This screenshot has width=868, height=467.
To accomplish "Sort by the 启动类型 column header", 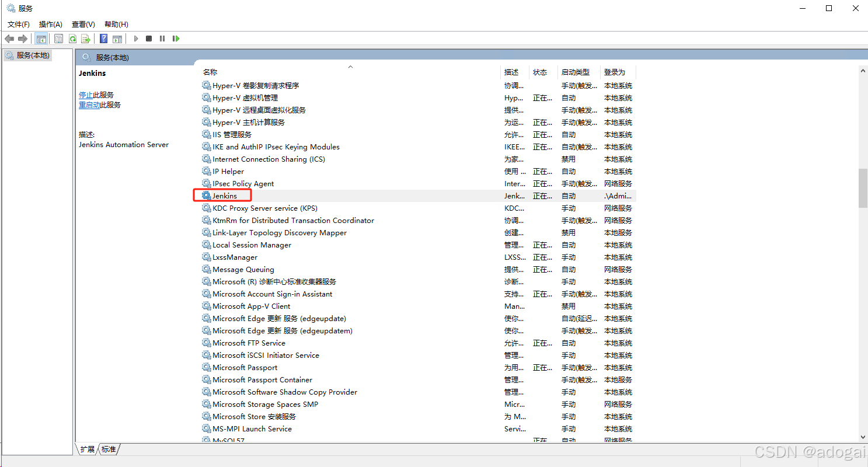I will (x=579, y=72).
